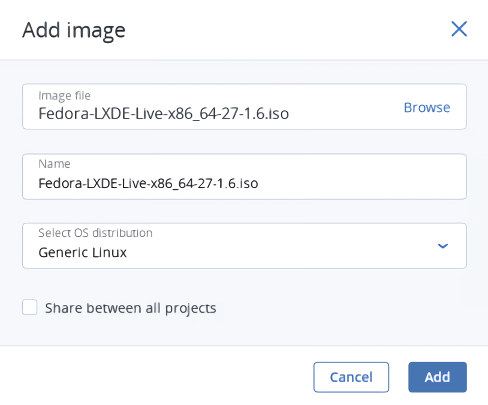Expand the OS list using the chevron arrow
Viewport: 488px width, 405px height.
[443, 246]
